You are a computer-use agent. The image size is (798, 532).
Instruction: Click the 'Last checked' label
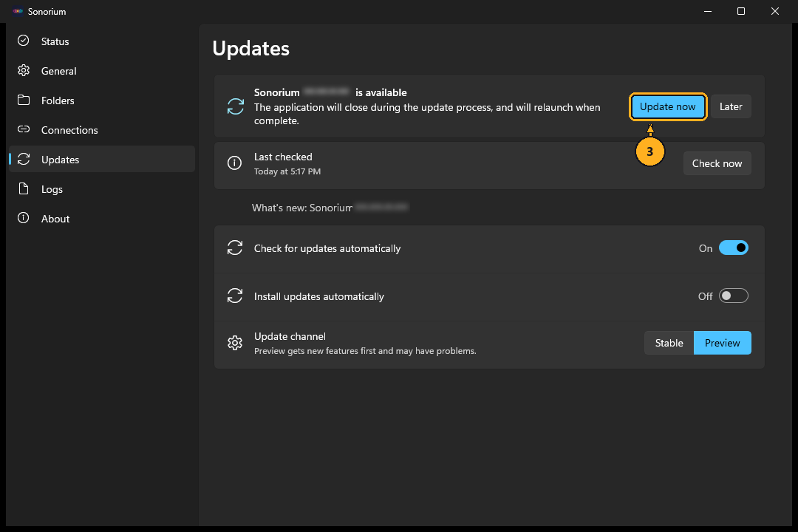(283, 157)
